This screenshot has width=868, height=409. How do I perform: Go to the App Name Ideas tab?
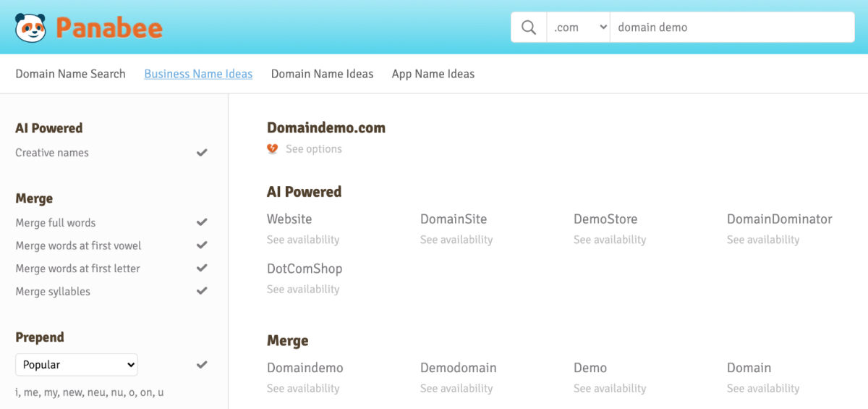click(433, 74)
